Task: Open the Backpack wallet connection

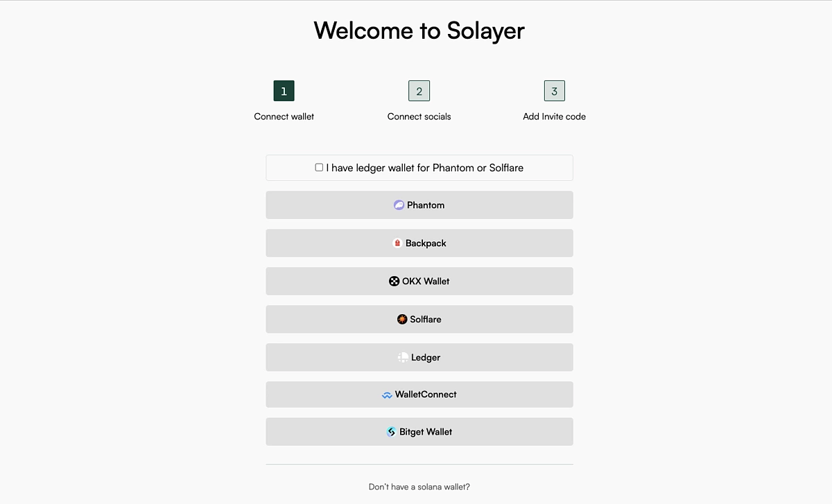Action: click(x=419, y=243)
